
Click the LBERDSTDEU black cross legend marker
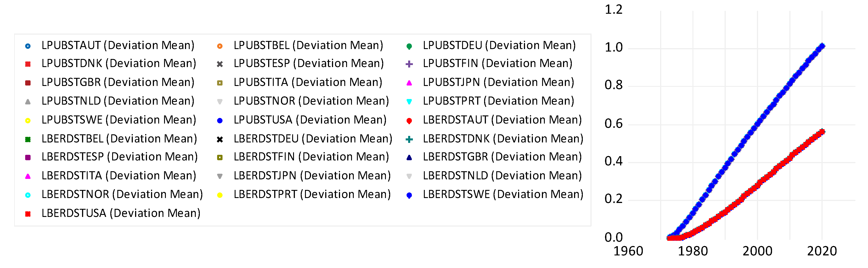pos(220,140)
